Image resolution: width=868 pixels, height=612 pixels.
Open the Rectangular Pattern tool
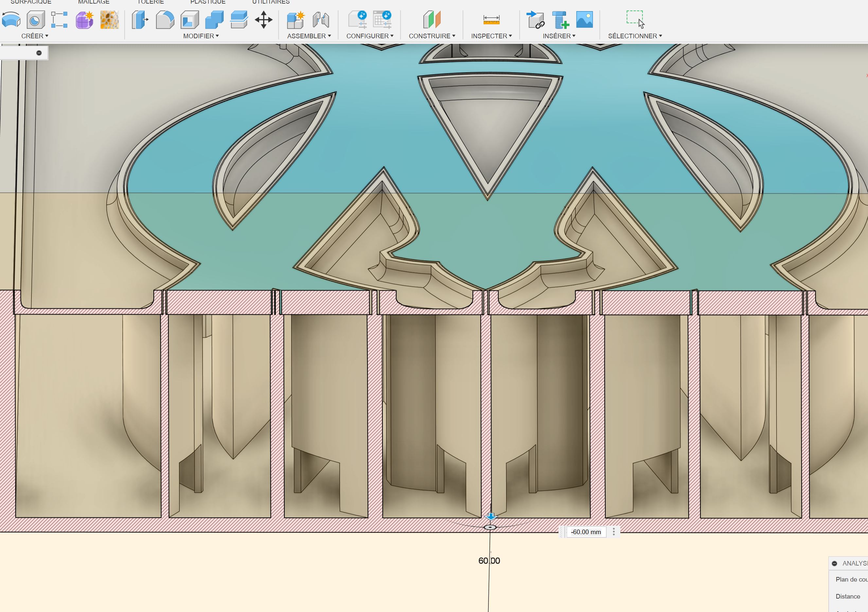[59, 20]
